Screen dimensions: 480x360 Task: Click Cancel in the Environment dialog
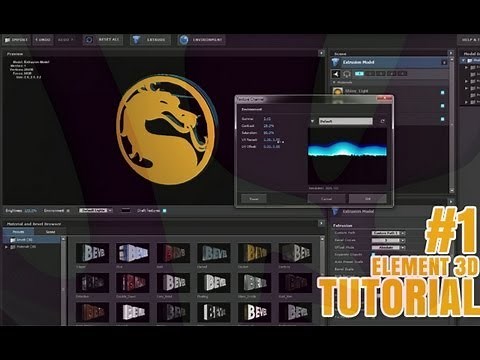326,199
